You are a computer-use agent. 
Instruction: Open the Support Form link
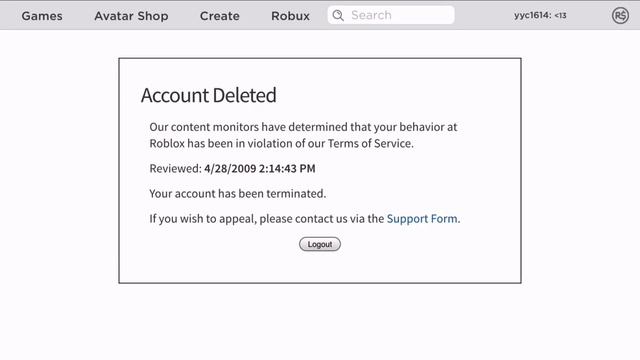pos(422,219)
